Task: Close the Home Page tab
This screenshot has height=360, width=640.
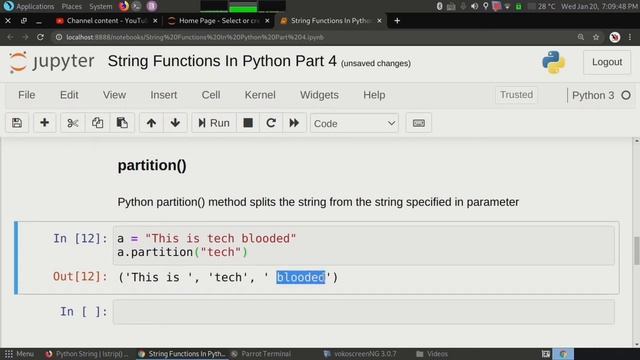Action: [267, 20]
